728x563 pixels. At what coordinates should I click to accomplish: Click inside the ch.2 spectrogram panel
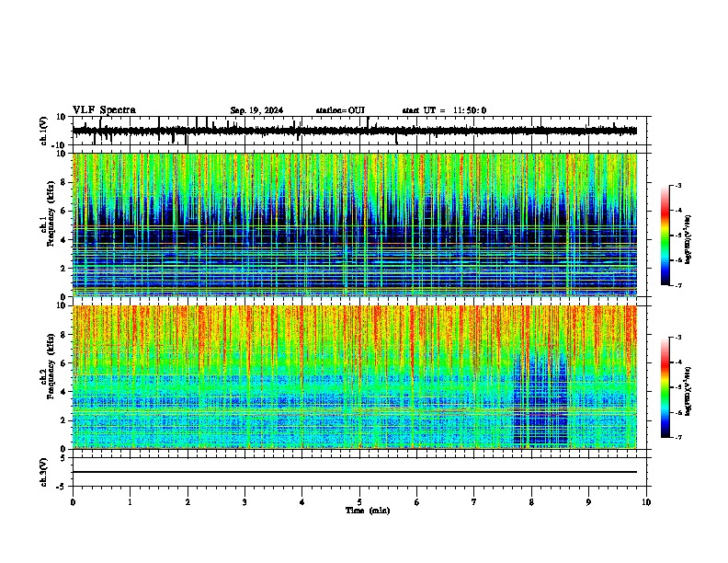pyautogui.click(x=355, y=377)
